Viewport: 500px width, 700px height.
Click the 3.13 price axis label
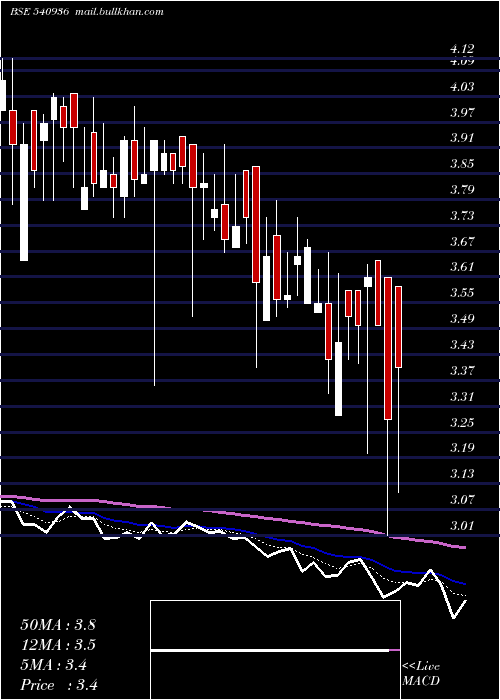coord(462,474)
